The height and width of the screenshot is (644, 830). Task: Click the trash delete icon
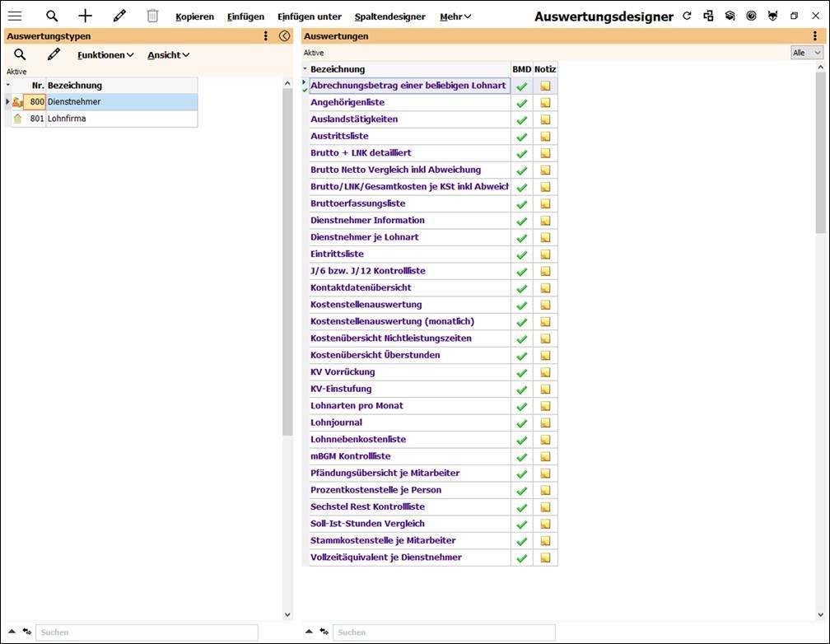pyautogui.click(x=152, y=16)
